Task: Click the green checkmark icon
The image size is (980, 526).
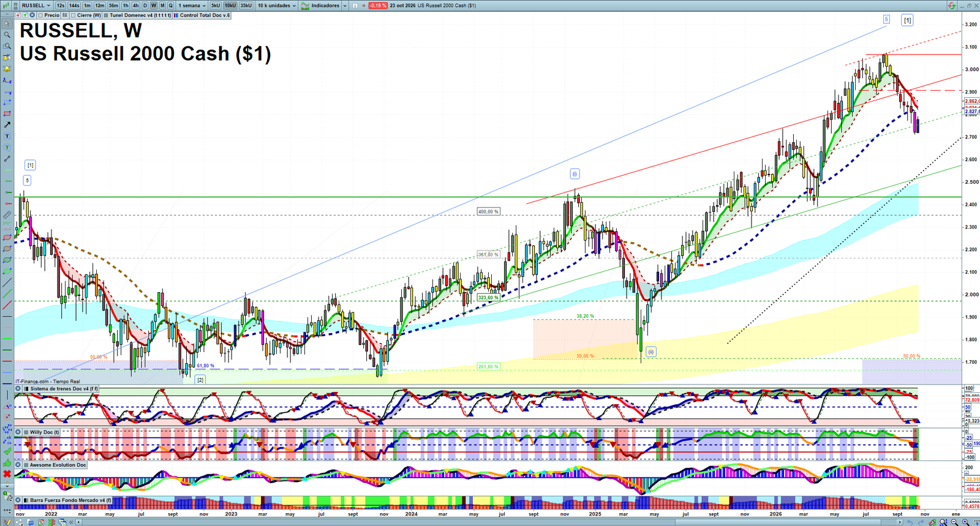Action: click(7, 451)
